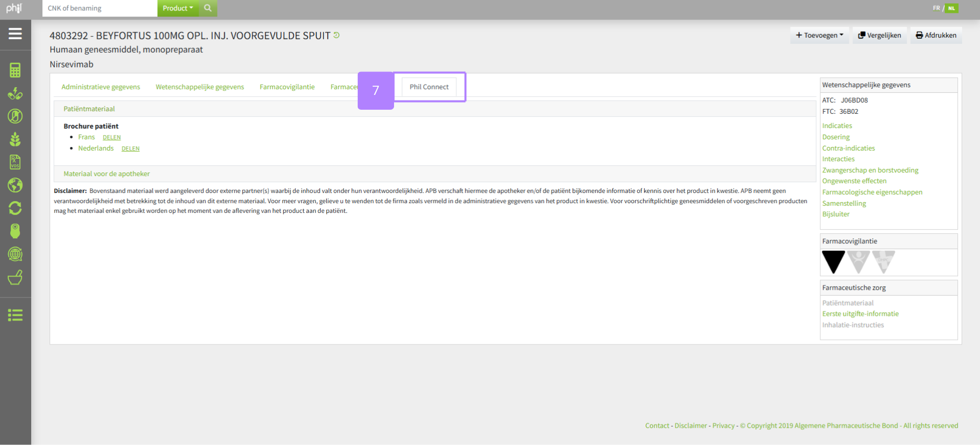Click the second grey pharmacovigilance triangle
The height and width of the screenshot is (445, 980).
859,262
